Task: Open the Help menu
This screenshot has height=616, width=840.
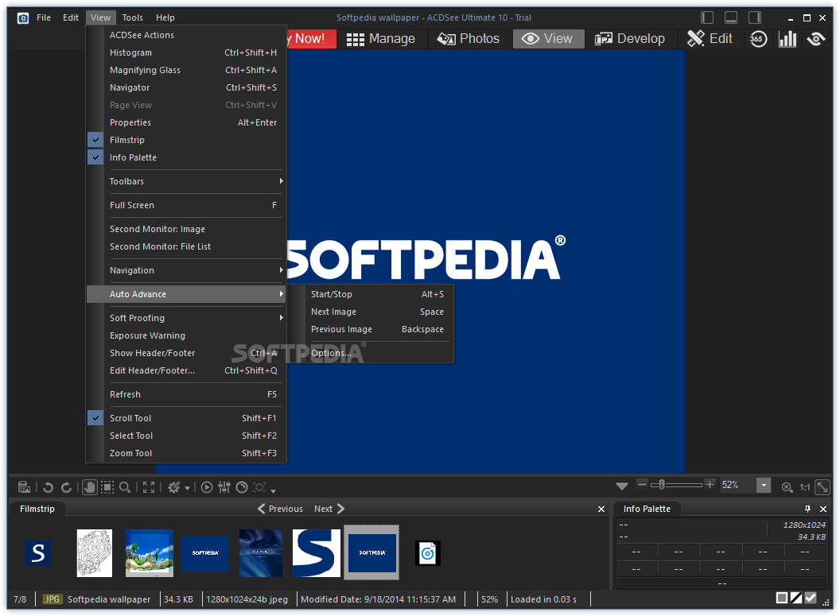Action: (165, 17)
